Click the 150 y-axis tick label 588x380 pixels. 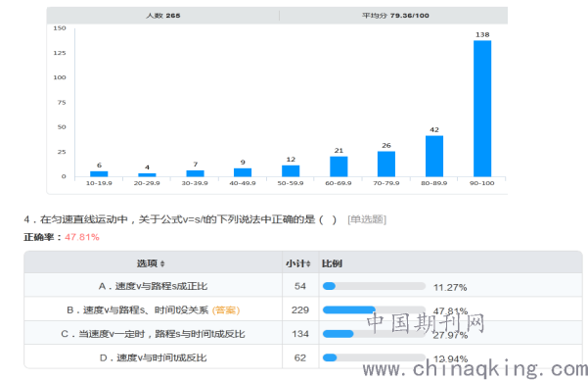tap(60, 28)
